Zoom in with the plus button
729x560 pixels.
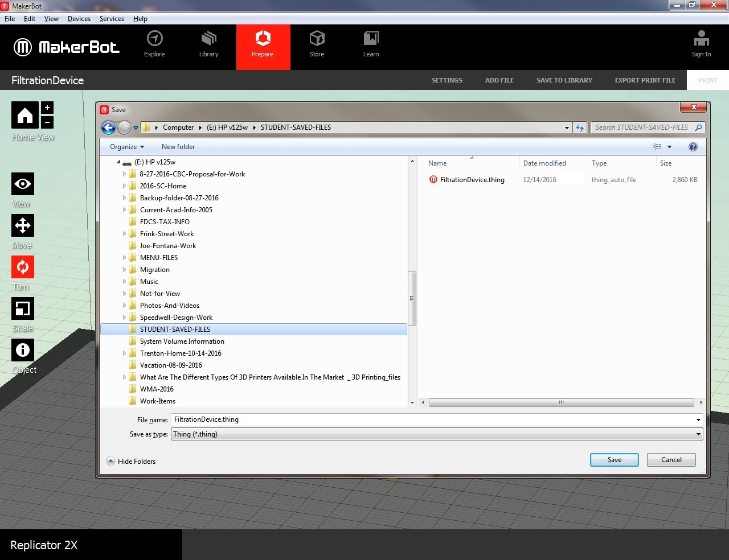47,108
